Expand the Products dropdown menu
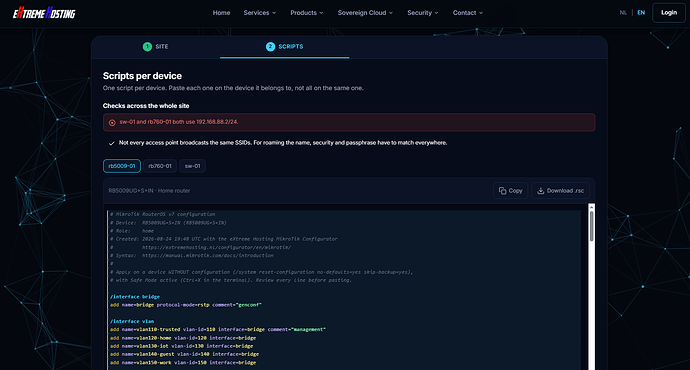The image size is (690, 370). 307,13
